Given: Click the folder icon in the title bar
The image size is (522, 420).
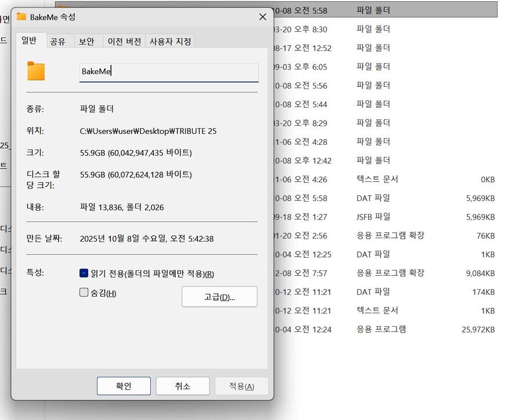Looking at the screenshot, I should pos(21,17).
